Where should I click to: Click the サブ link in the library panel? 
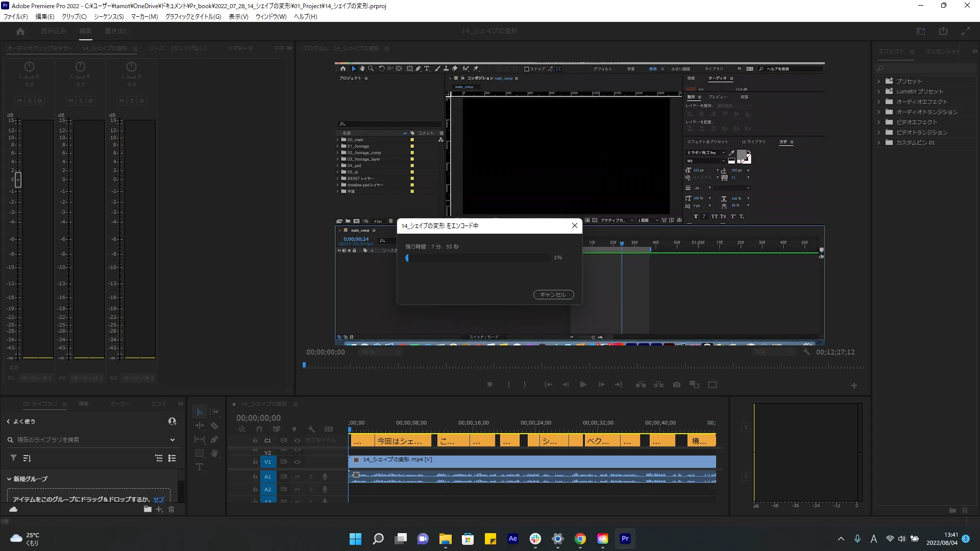(159, 499)
